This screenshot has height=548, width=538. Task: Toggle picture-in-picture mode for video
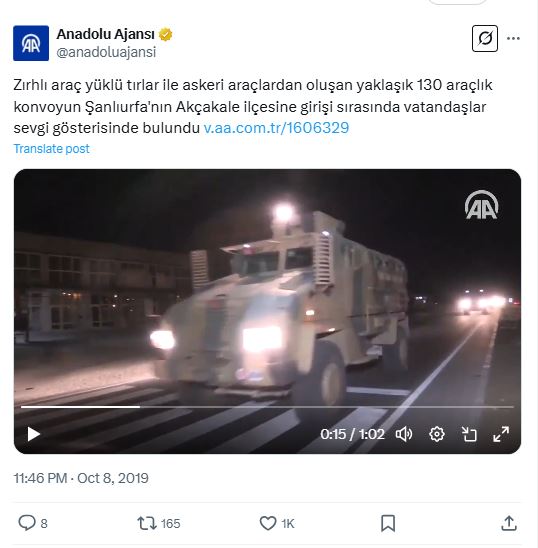point(469,434)
